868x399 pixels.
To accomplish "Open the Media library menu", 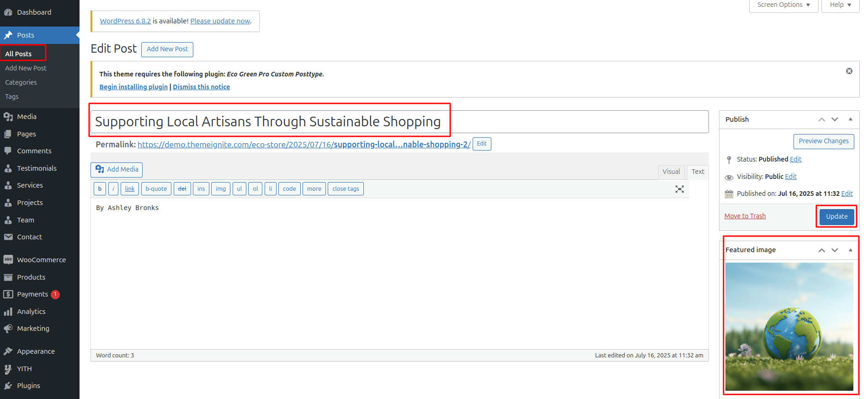I will (x=27, y=117).
